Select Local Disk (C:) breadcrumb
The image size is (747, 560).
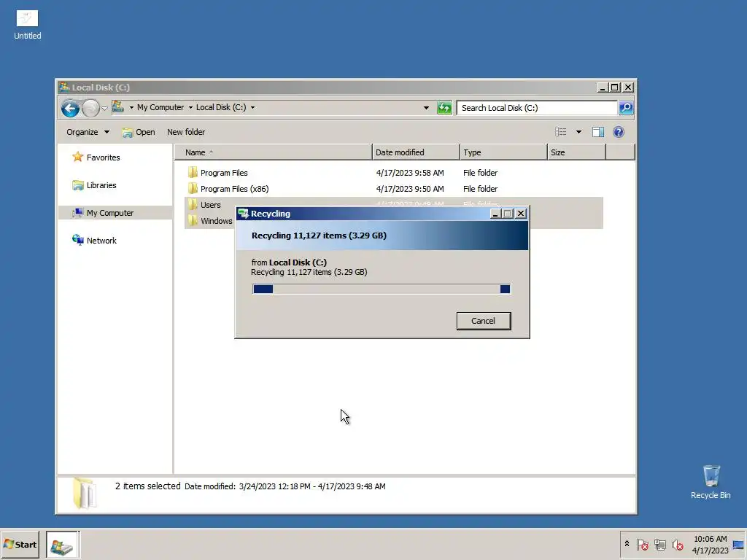[x=221, y=107]
